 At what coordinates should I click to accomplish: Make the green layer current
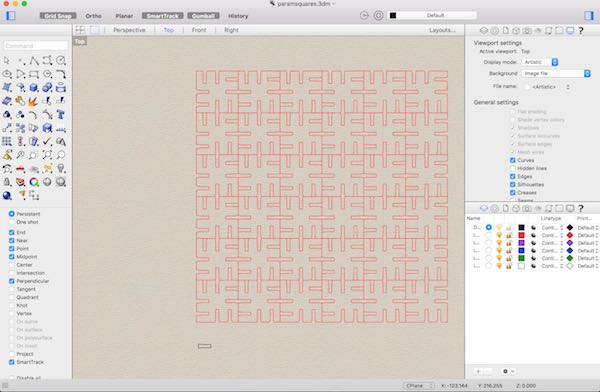(489, 258)
